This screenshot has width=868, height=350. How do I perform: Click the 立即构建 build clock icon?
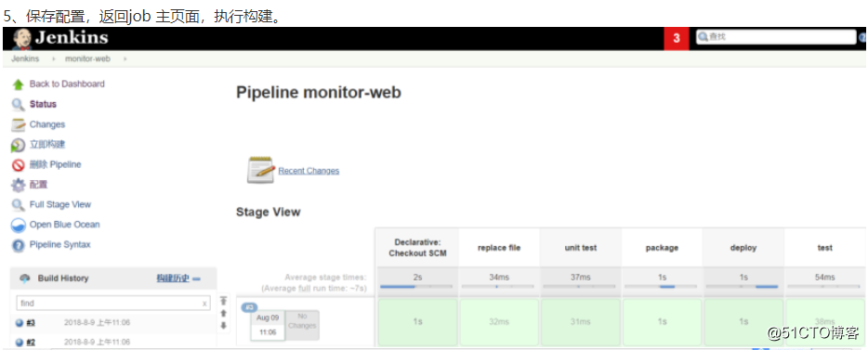[x=19, y=145]
